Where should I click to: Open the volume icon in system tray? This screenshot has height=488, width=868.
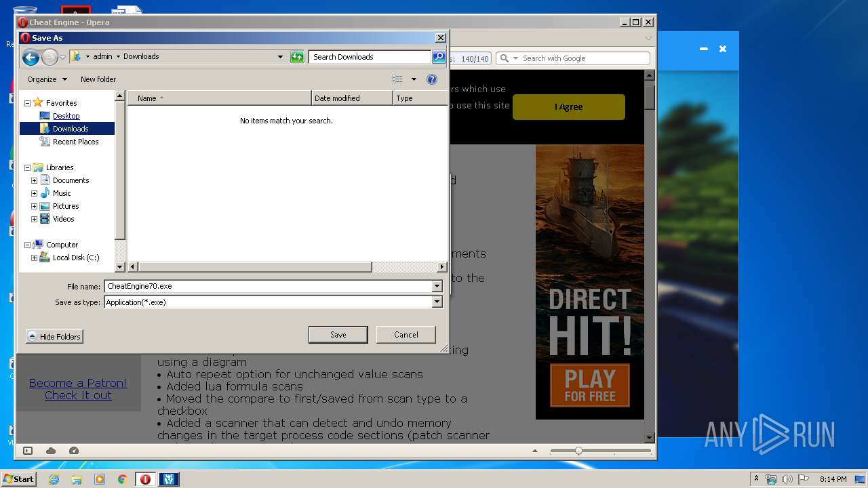786,479
